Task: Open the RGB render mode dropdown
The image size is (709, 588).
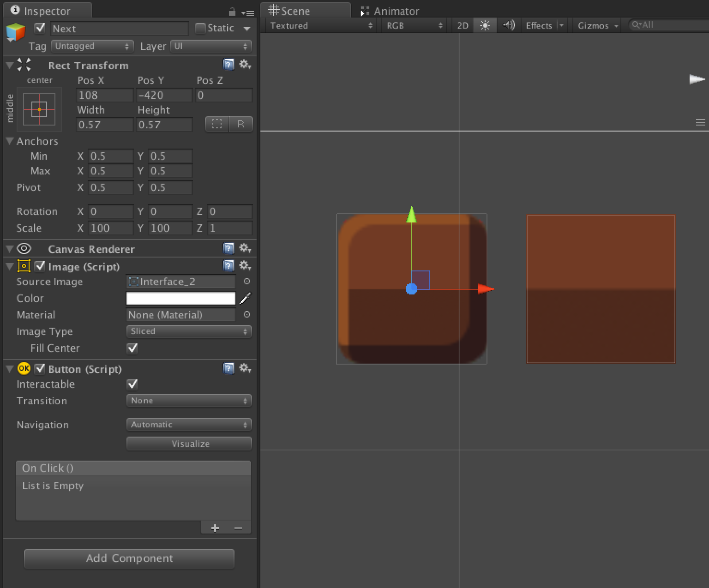Action: [x=414, y=25]
